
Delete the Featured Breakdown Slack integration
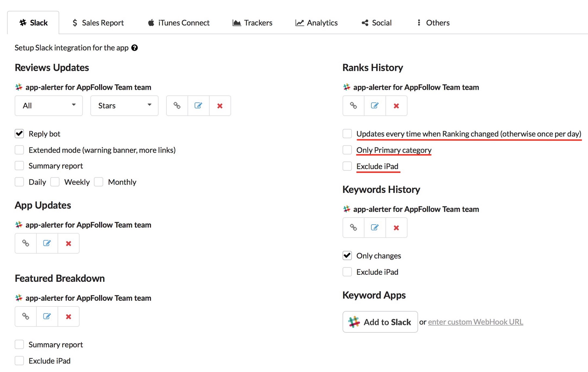69,317
